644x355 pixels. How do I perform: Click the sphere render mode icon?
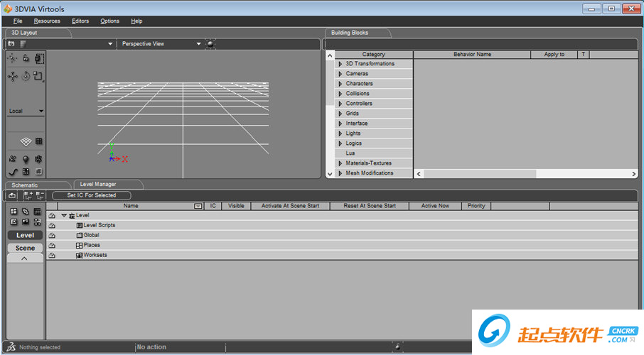(x=210, y=43)
